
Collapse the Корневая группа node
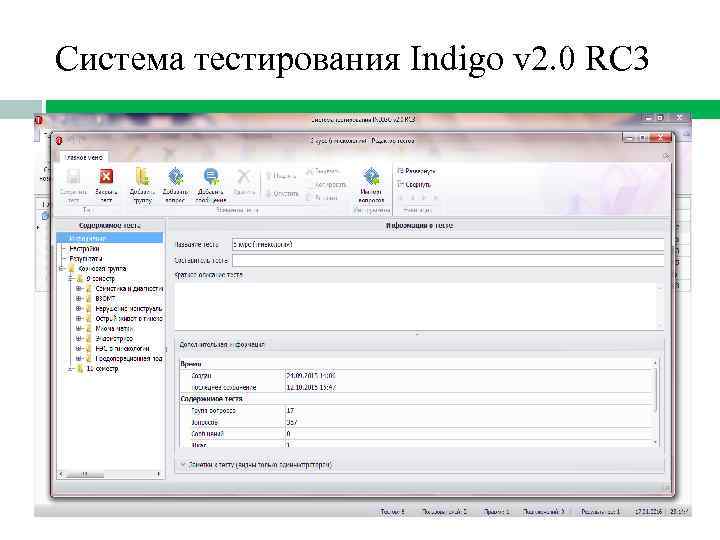click(62, 269)
